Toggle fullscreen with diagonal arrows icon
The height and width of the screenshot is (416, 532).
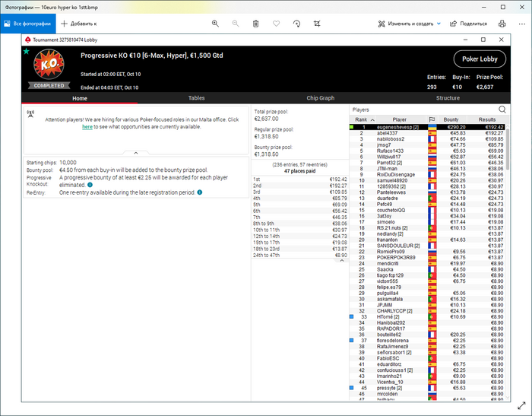pyautogui.click(x=521, y=405)
